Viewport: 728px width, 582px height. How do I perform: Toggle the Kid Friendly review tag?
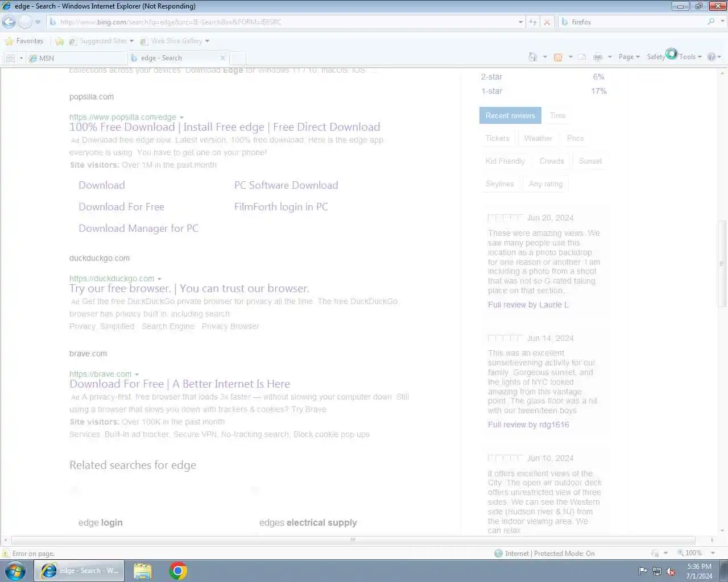505,161
